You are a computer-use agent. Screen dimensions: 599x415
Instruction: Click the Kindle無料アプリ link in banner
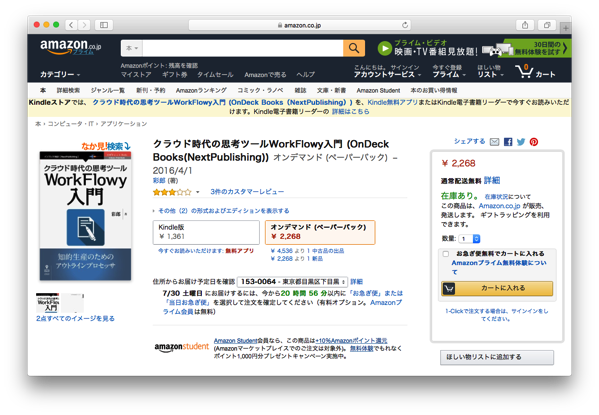tap(392, 102)
